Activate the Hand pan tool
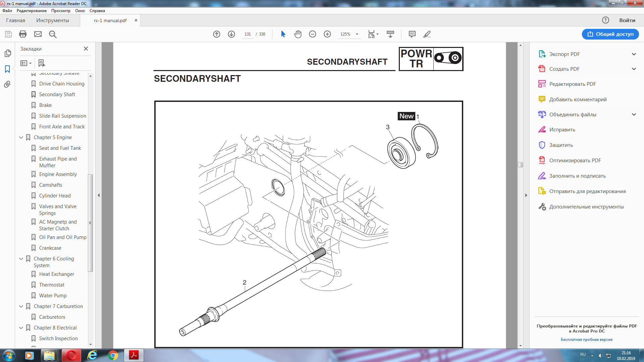This screenshot has width=644, height=362. click(x=298, y=34)
